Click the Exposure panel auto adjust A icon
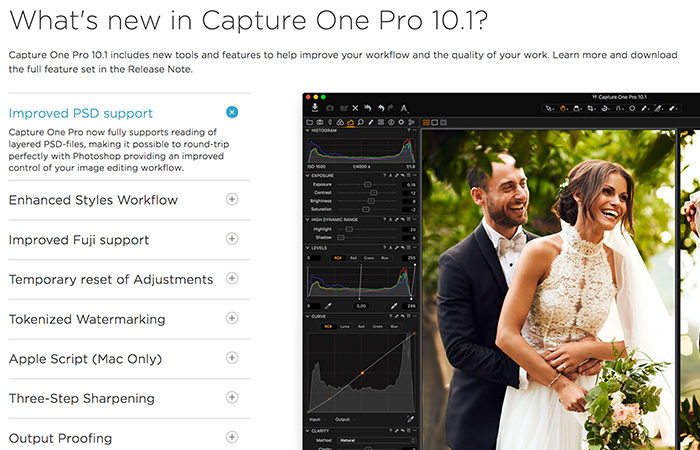The width and height of the screenshot is (700, 450). tap(390, 175)
